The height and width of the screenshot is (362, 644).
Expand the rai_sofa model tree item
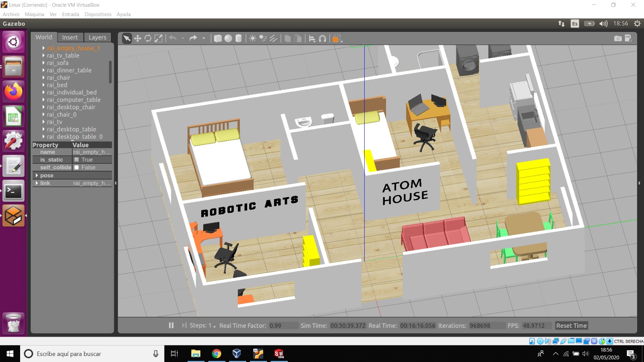coord(43,63)
